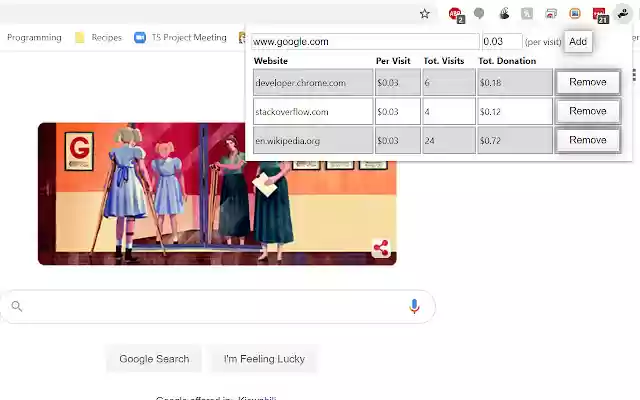
Task: Select the stackoverflow.com cell
Action: click(313, 111)
